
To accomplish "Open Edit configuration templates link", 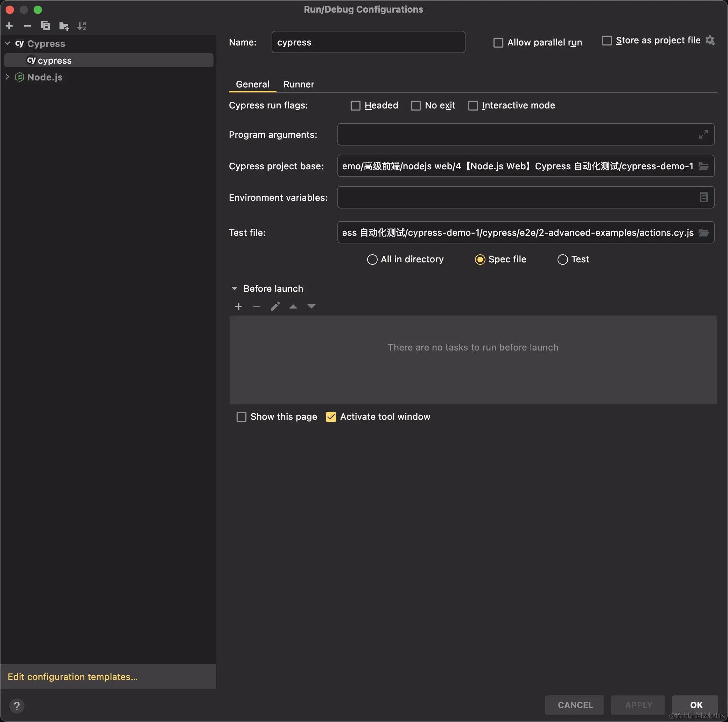I will tap(73, 677).
